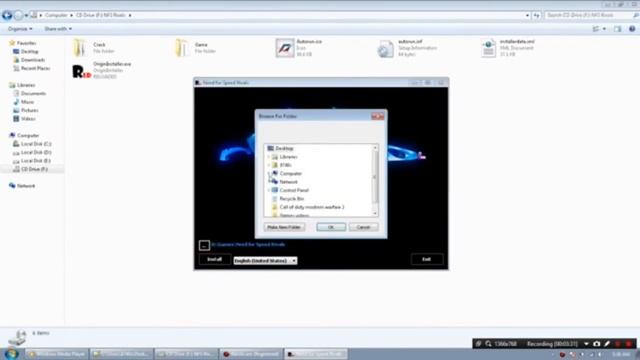Click the Explorer Back arrow button

pos(7,16)
